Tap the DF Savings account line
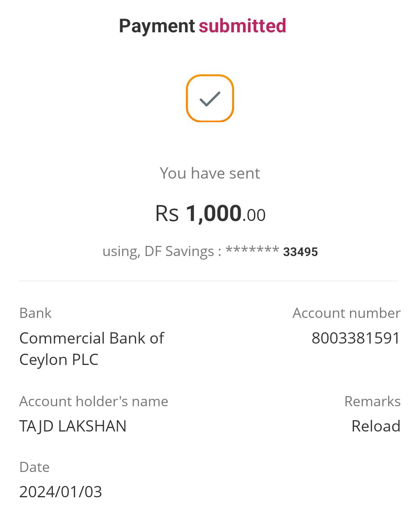This screenshot has height=528, width=420. click(210, 251)
